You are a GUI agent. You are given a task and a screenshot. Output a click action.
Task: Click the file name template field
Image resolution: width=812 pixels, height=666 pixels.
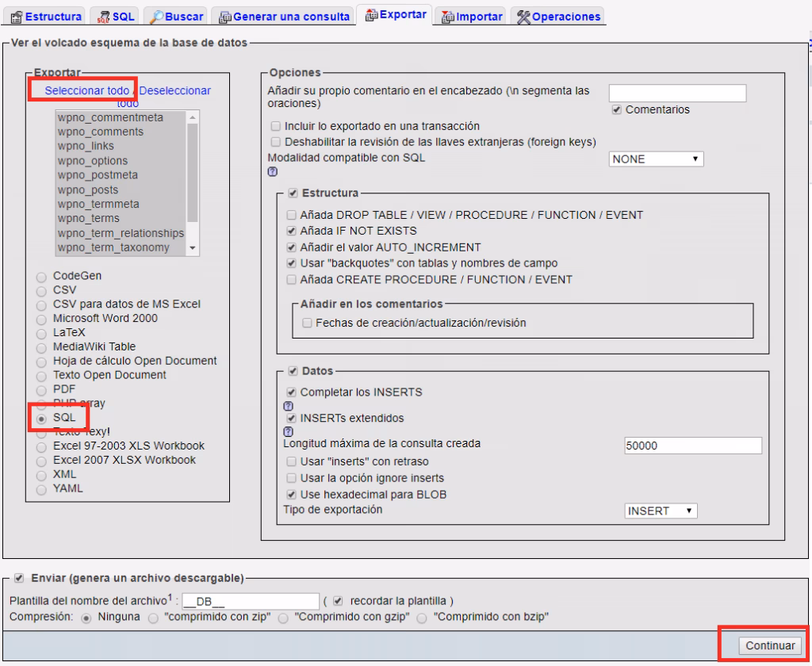251,601
